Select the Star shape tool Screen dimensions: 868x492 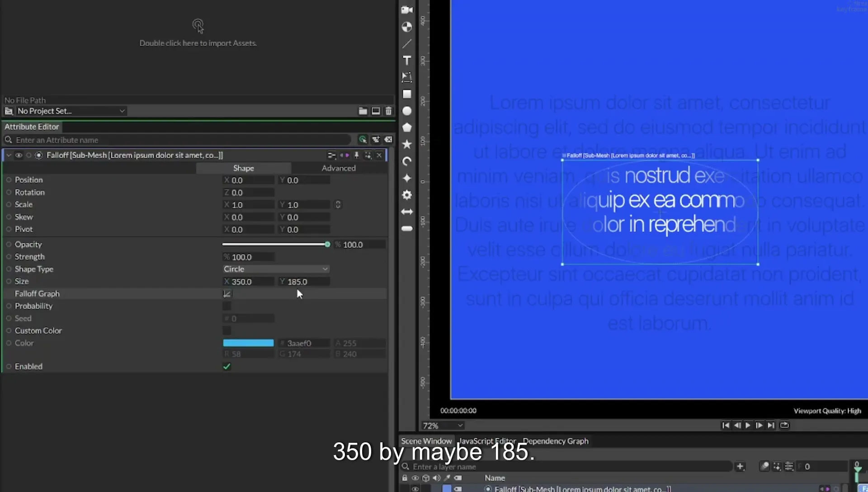coord(407,144)
